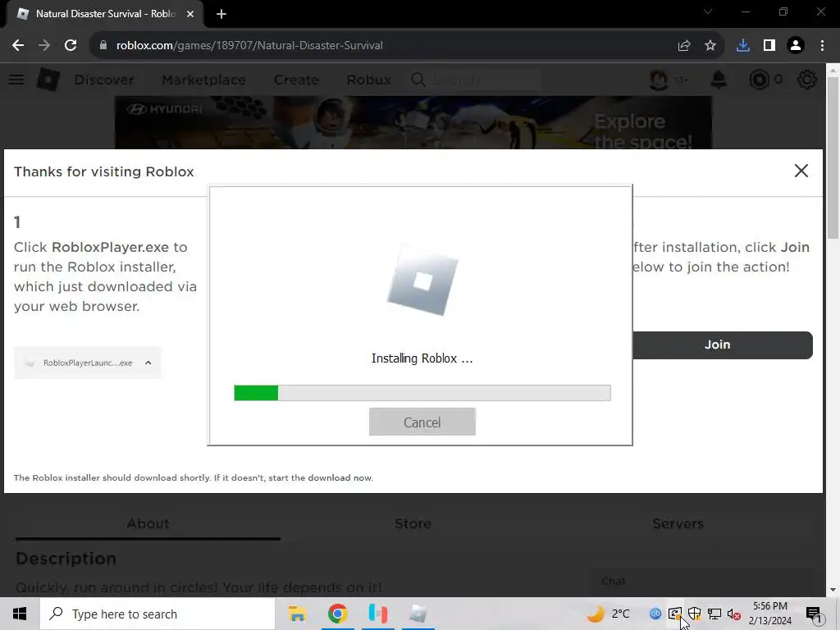The width and height of the screenshot is (840, 630).
Task: Open Roblox settings gear
Action: (x=807, y=80)
